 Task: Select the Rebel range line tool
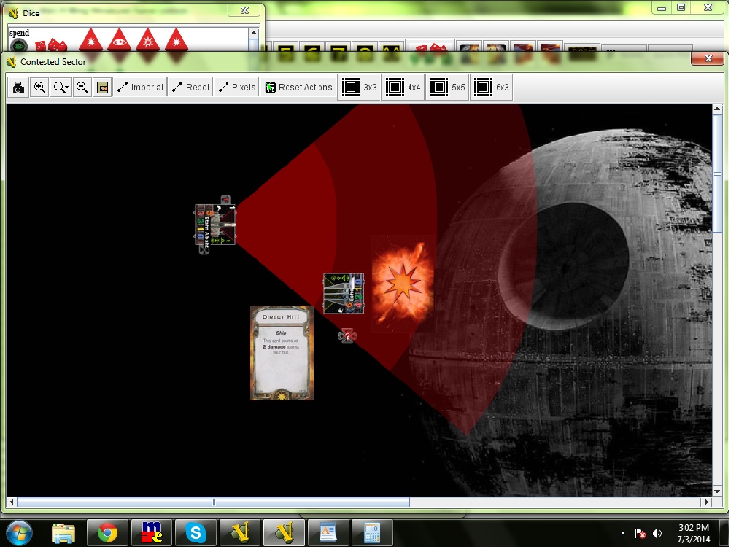click(x=190, y=87)
